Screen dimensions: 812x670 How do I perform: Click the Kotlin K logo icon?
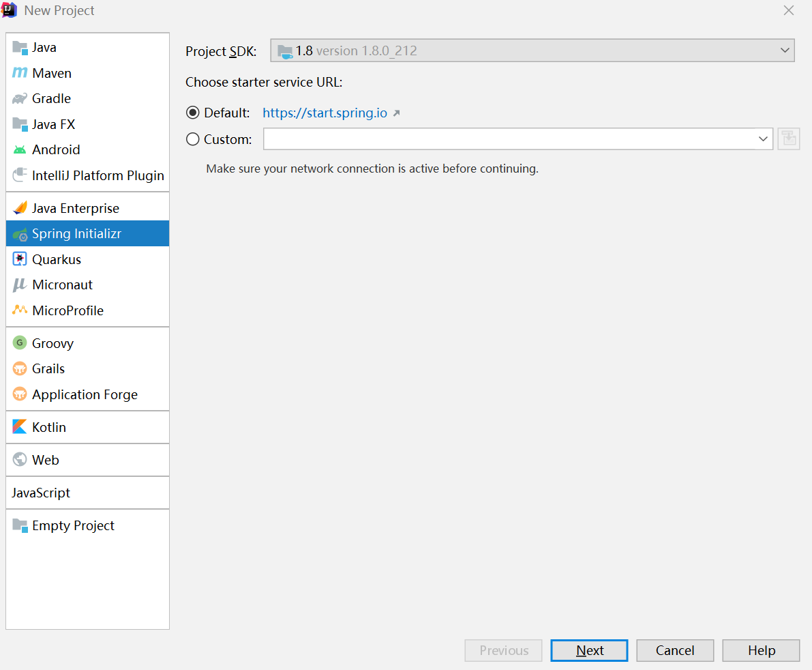click(20, 426)
